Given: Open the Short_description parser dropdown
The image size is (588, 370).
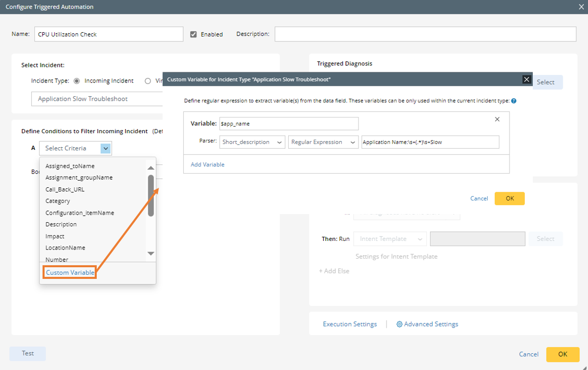Looking at the screenshot, I should [252, 142].
